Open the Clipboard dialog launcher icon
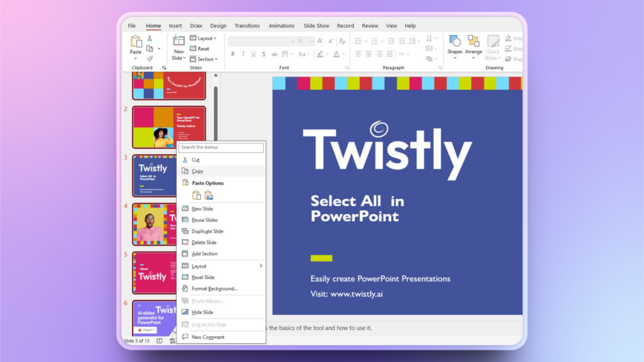The image size is (644, 362). tap(164, 68)
